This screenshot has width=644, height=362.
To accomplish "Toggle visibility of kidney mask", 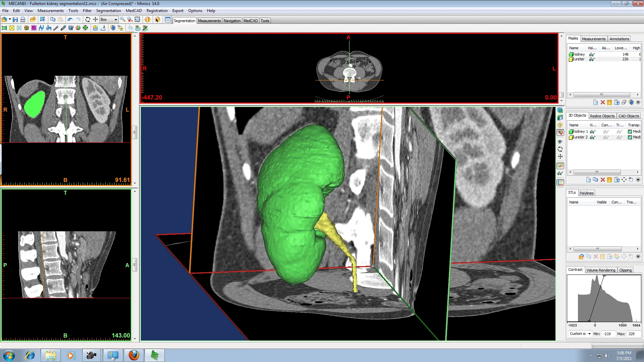I will click(592, 54).
